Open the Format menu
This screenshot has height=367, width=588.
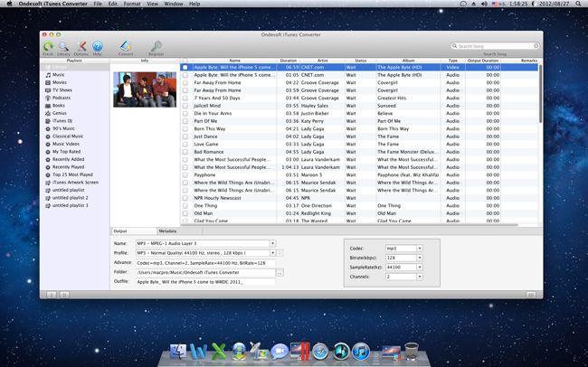tap(132, 4)
